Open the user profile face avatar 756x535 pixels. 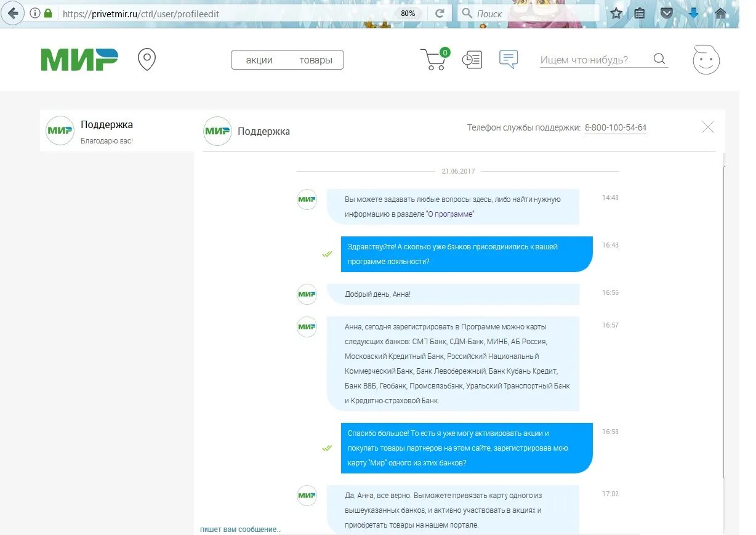coord(706,60)
